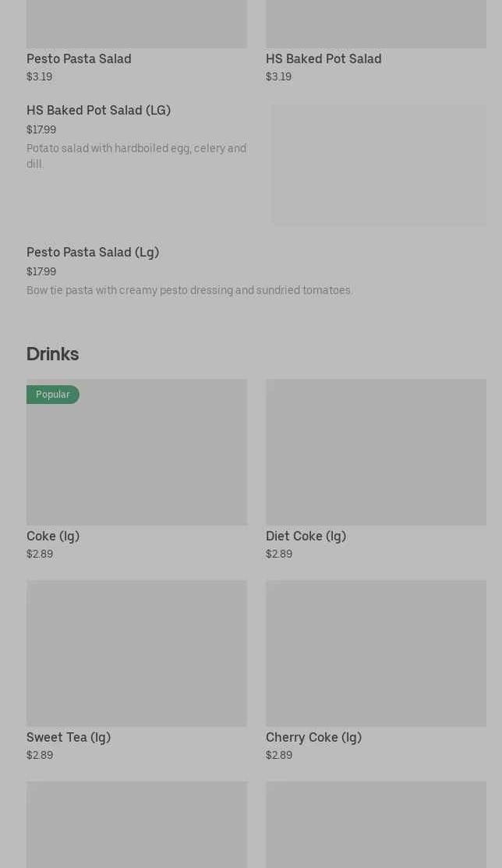Viewport: 502px width, 868px height.
Task: Select the potato salad description text
Action: 136,156
